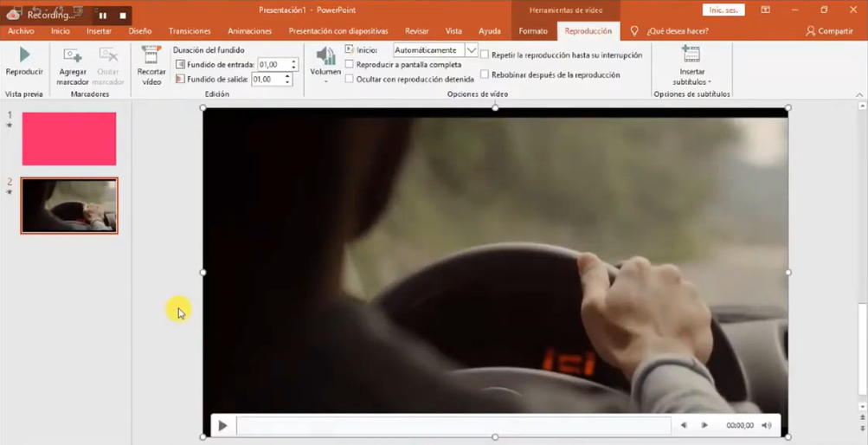Screen dimensions: 868x445
Task: Open the Transiciones tab
Action: point(190,31)
